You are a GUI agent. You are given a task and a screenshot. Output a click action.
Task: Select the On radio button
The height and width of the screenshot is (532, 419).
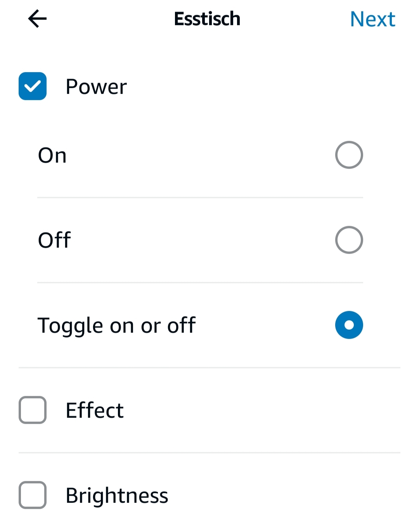(349, 155)
